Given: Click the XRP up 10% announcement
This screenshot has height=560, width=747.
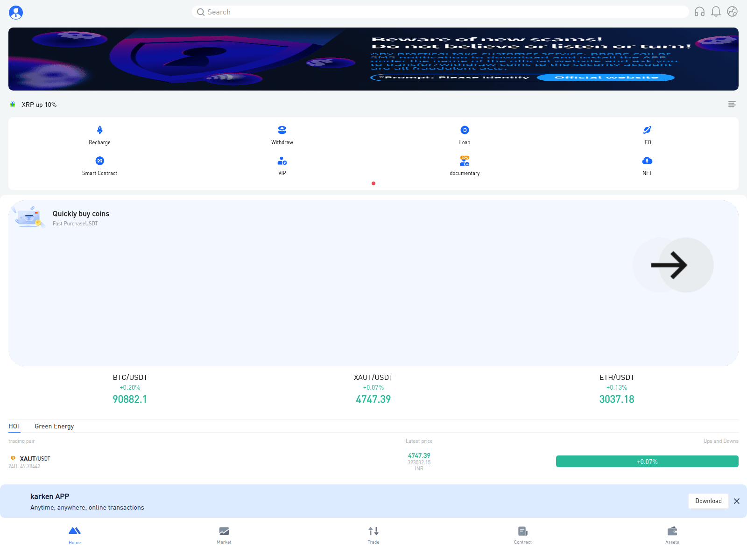Looking at the screenshot, I should (39, 105).
